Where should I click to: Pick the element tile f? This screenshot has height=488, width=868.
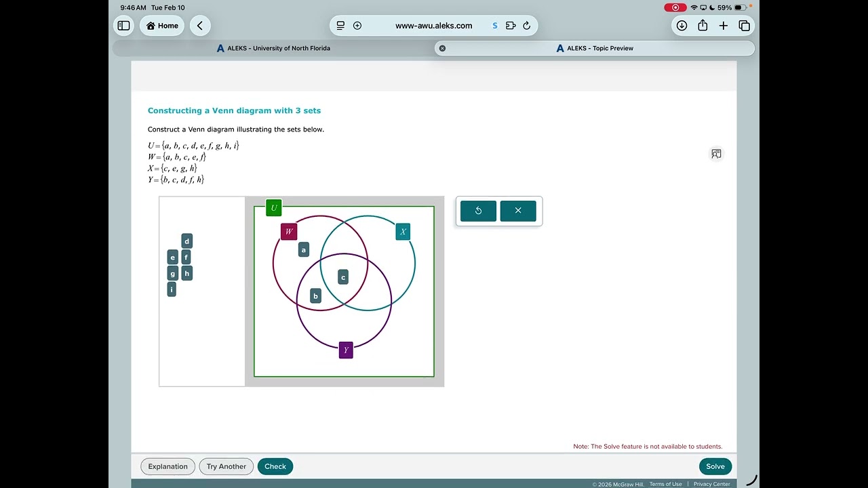click(x=186, y=258)
